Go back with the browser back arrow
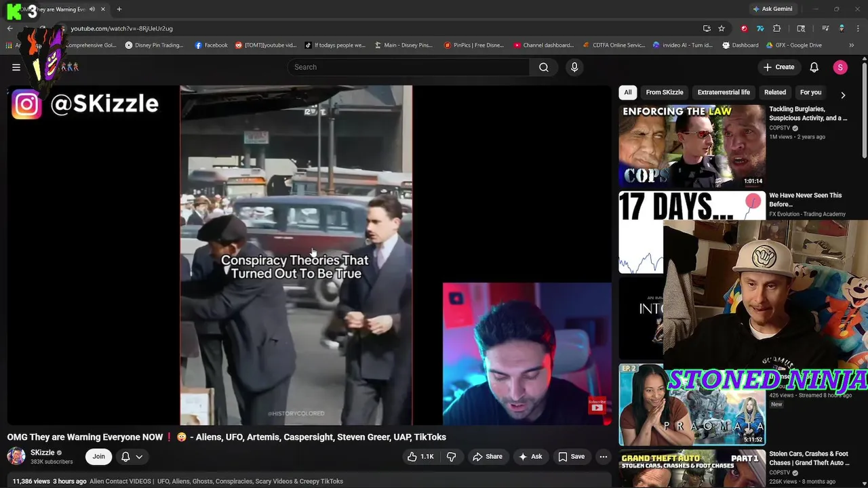The width and height of the screenshot is (868, 488). click(9, 28)
